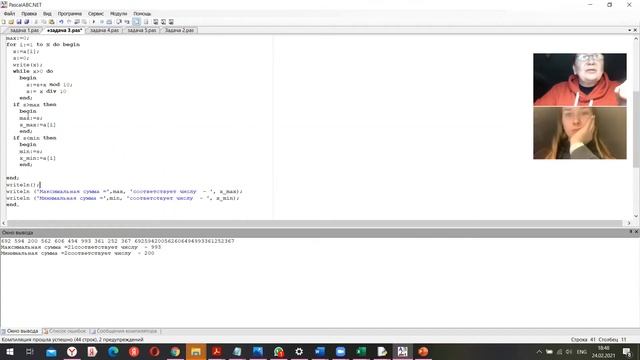Image resolution: width=640 pixels, height=360 pixels.
Task: Open the tab list dropdown arrow
Action: 629,30
